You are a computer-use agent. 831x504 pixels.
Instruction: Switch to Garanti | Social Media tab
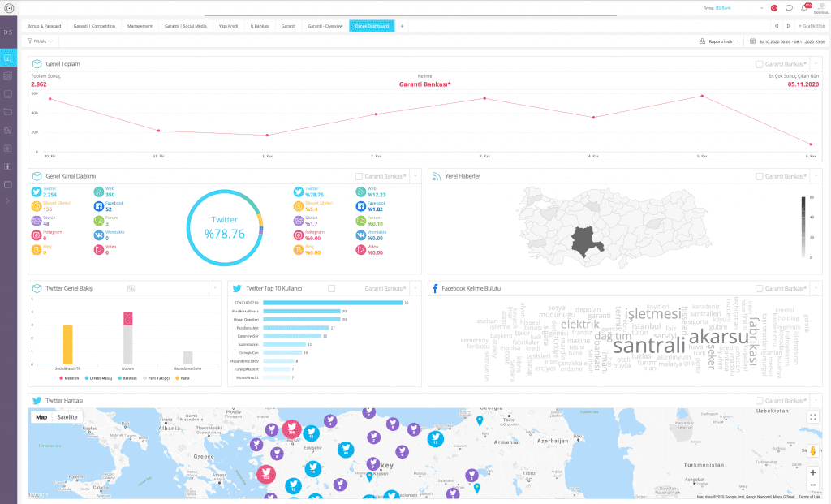[186, 26]
